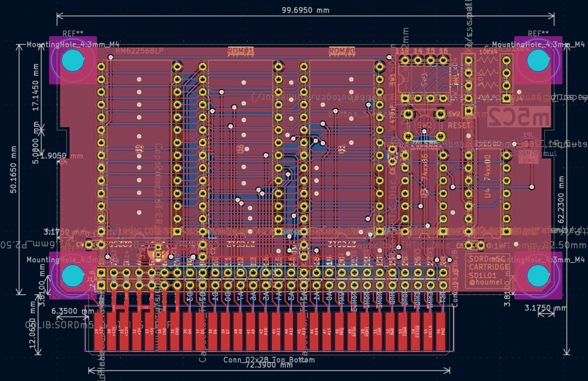The image size is (588, 381).
Task: Select the J4 square pin pad
Action: pos(506,98)
